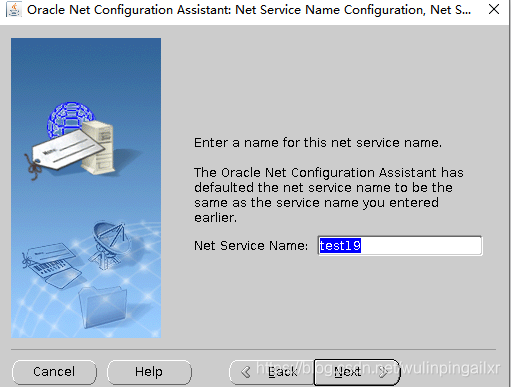
Task: Click 'Enter a name for this net service name.' text
Action: [x=318, y=143]
